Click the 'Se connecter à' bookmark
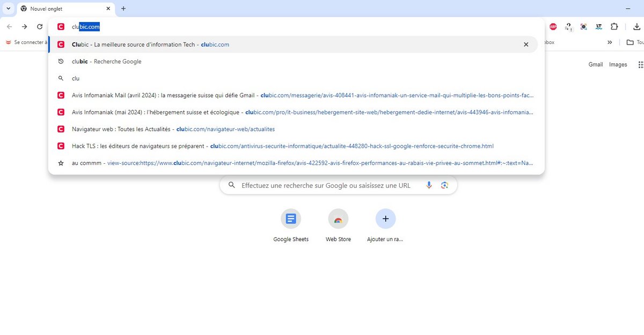 point(25,42)
